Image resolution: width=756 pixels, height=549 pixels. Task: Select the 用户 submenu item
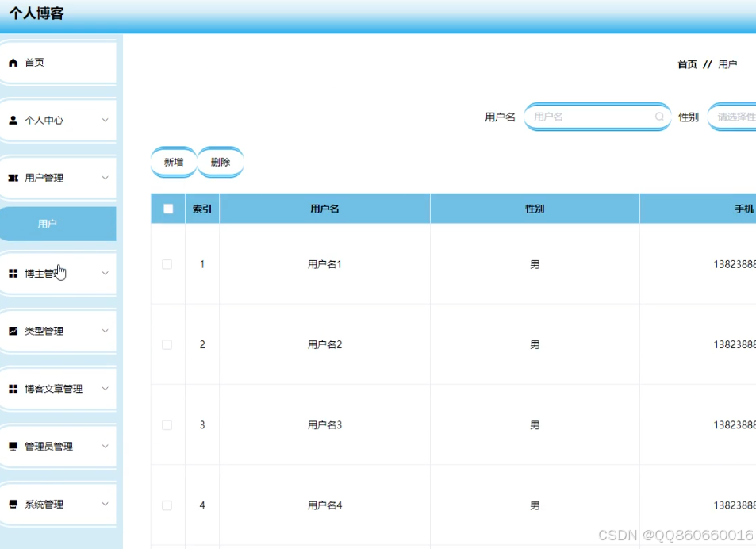coord(58,224)
